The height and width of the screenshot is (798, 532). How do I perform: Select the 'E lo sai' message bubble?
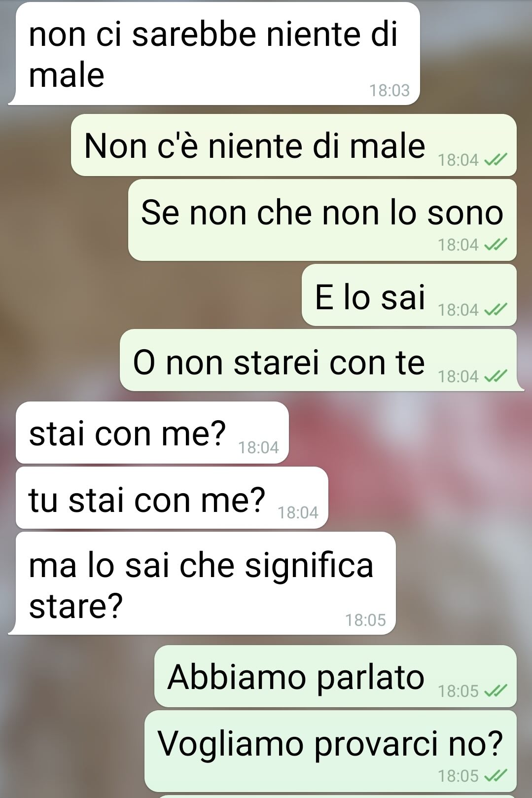coord(409,295)
